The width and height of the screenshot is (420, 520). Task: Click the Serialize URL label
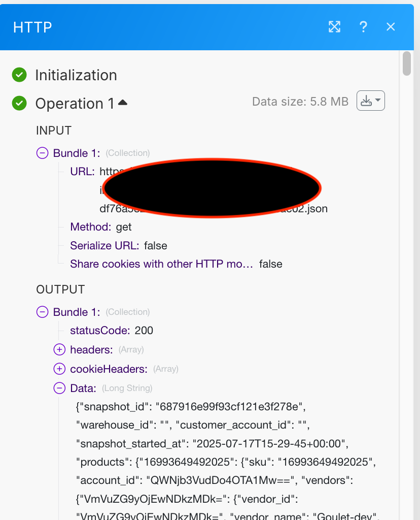pos(104,246)
